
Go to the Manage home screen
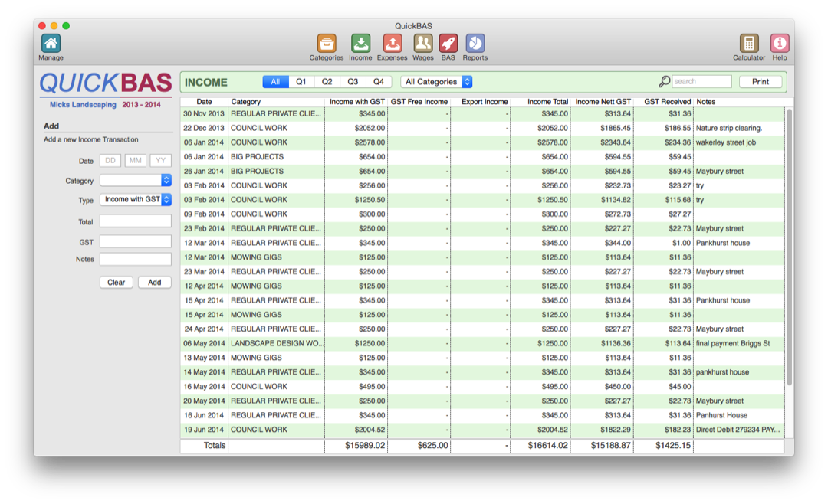(x=50, y=44)
